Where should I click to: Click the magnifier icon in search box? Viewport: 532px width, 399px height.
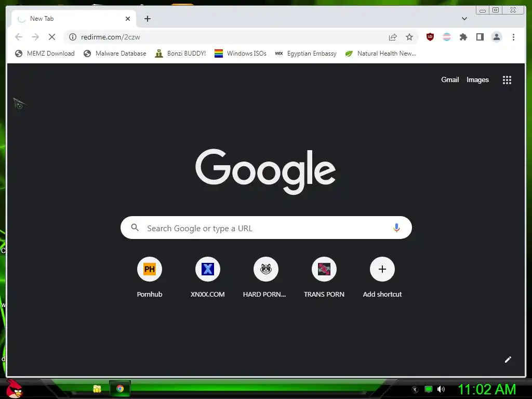pyautogui.click(x=135, y=228)
